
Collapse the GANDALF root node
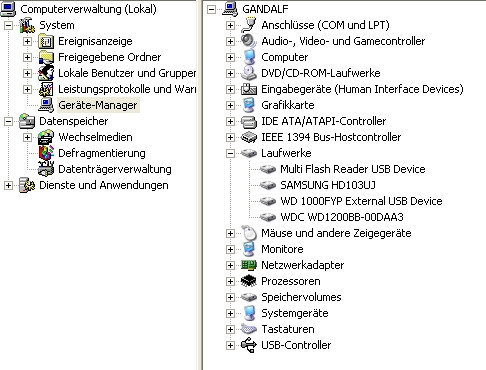click(211, 9)
